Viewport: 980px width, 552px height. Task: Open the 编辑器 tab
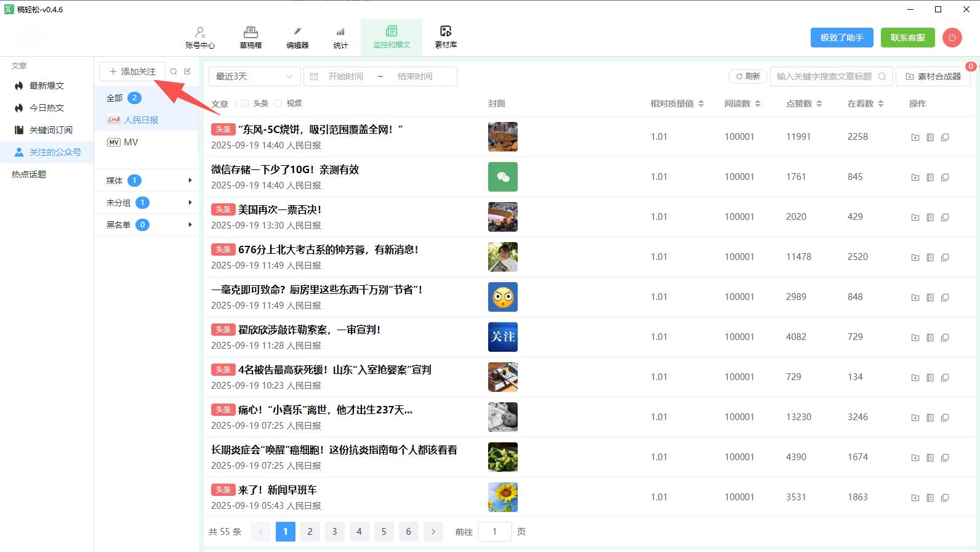297,38
